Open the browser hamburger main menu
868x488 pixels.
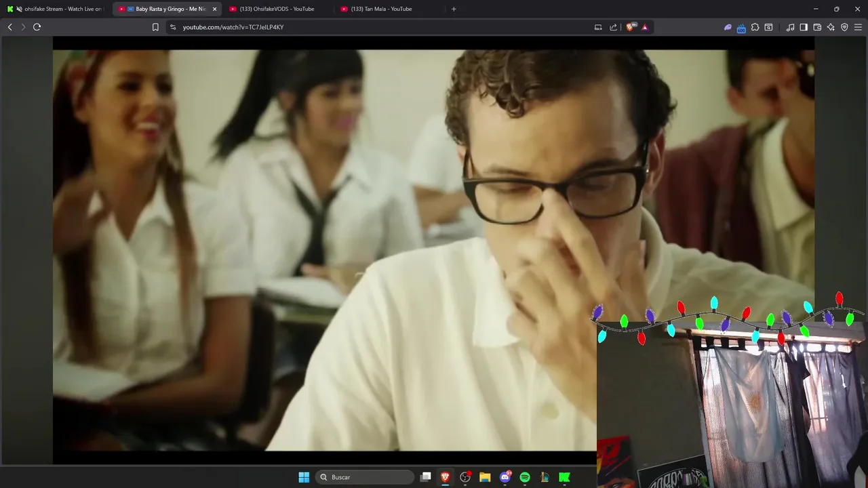coord(859,27)
